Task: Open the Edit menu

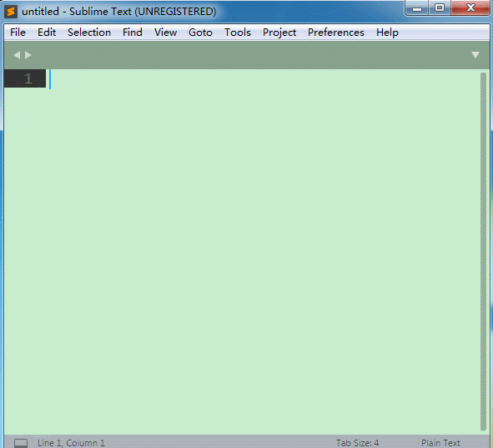Action: (x=47, y=33)
